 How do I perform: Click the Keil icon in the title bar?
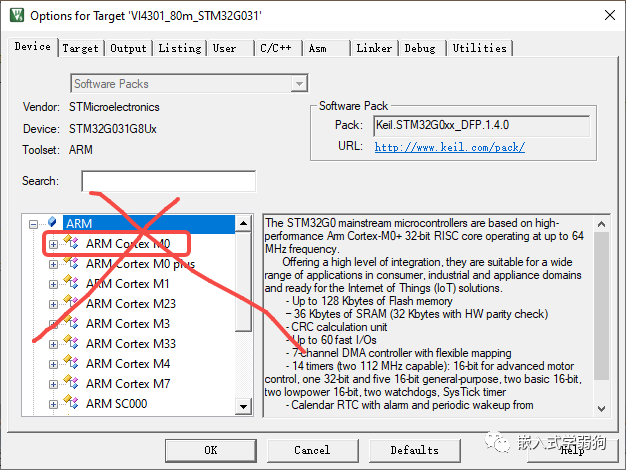tap(17, 15)
